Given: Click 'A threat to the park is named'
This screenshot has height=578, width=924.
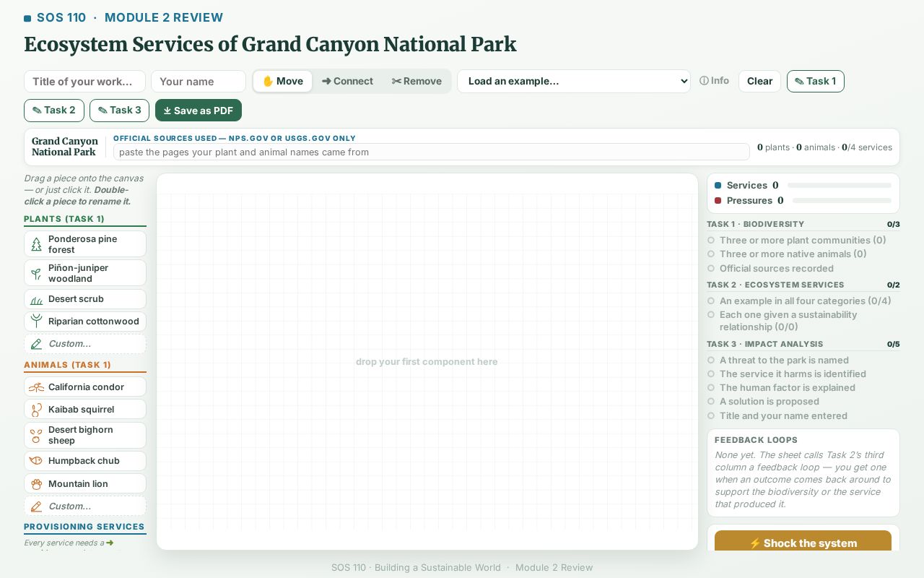Looking at the screenshot, I should 803,361.
